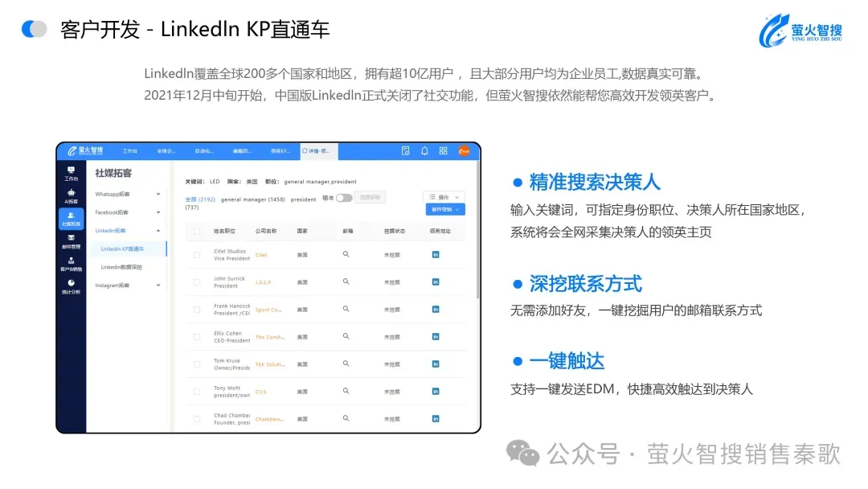868x489 pixels.
Task: Toggle the 精准 switch
Action: click(344, 198)
